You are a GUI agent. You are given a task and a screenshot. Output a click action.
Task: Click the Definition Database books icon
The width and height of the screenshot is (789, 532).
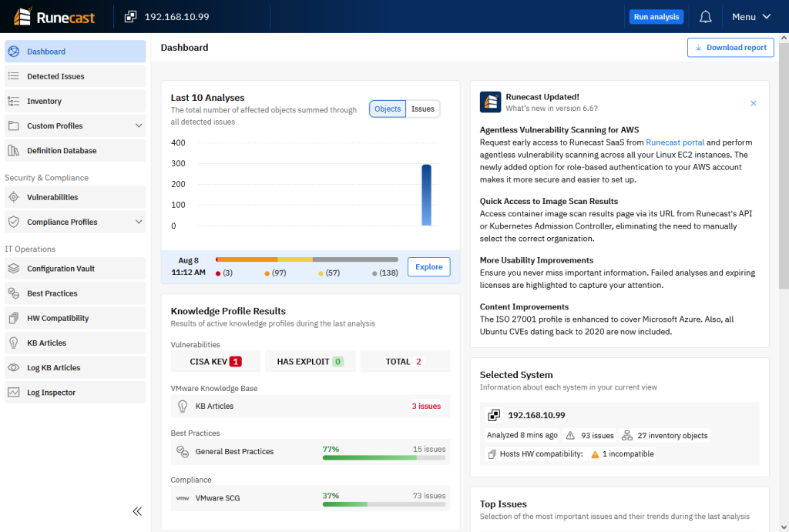[14, 150]
